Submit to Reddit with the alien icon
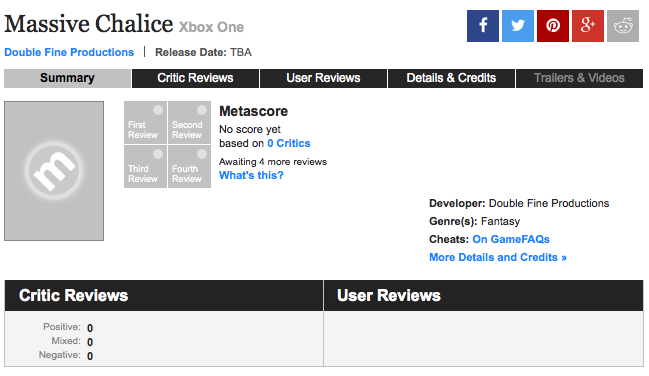Viewport: 649px width, 376px height. tap(623, 26)
